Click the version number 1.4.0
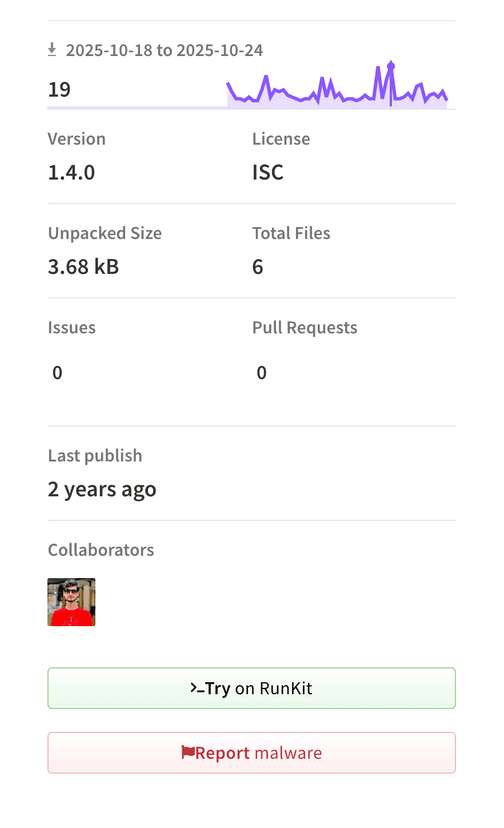This screenshot has height=828, width=504. (x=71, y=172)
